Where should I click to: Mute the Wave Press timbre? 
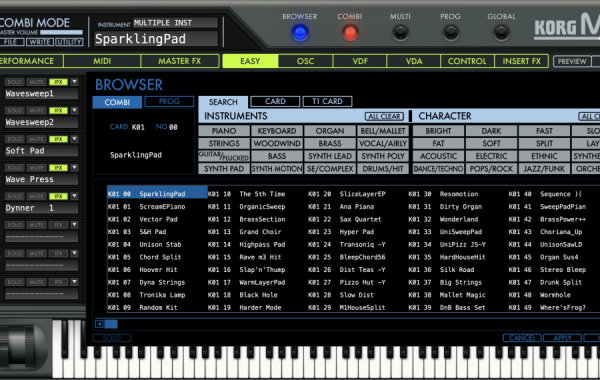(36, 168)
